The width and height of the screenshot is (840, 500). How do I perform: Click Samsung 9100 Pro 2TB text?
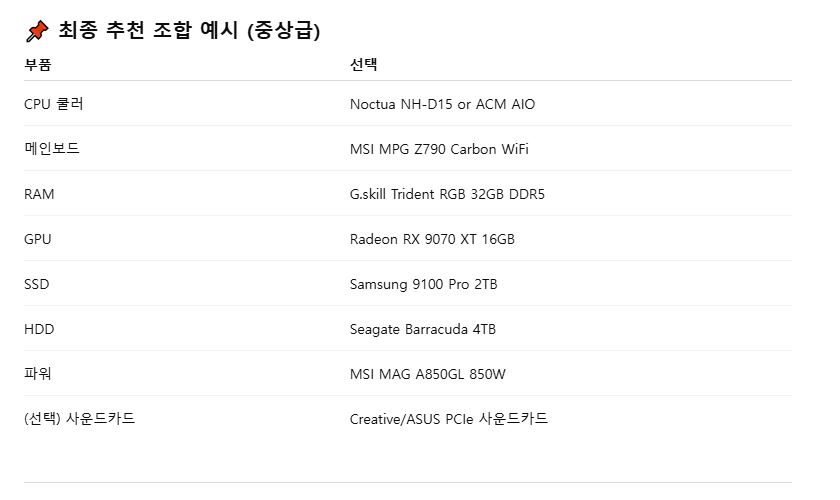coord(423,284)
